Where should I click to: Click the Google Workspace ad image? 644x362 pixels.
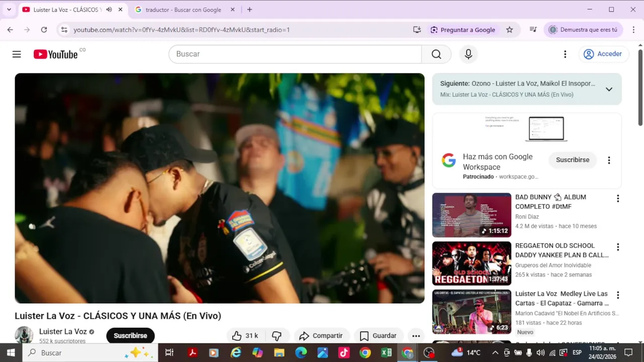[527, 129]
